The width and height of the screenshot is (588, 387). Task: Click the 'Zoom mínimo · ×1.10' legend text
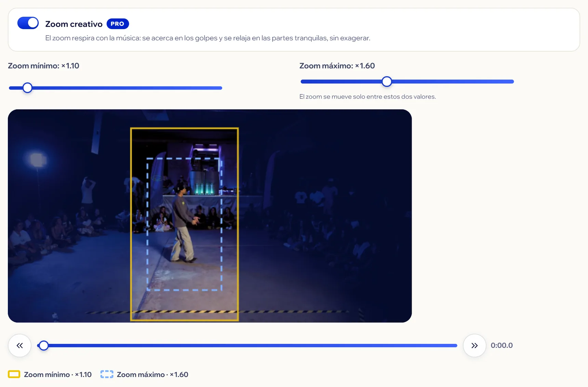(58, 374)
